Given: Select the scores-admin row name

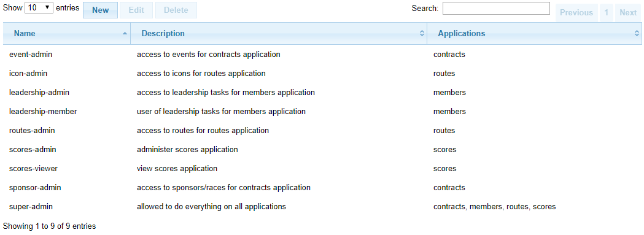Looking at the screenshot, I should pos(33,150).
